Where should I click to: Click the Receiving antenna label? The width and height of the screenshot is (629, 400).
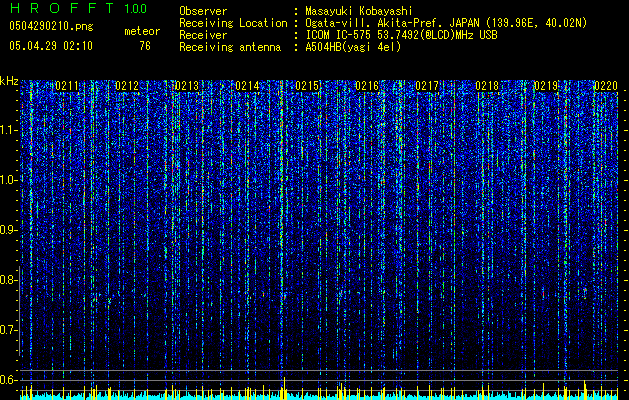[230, 47]
